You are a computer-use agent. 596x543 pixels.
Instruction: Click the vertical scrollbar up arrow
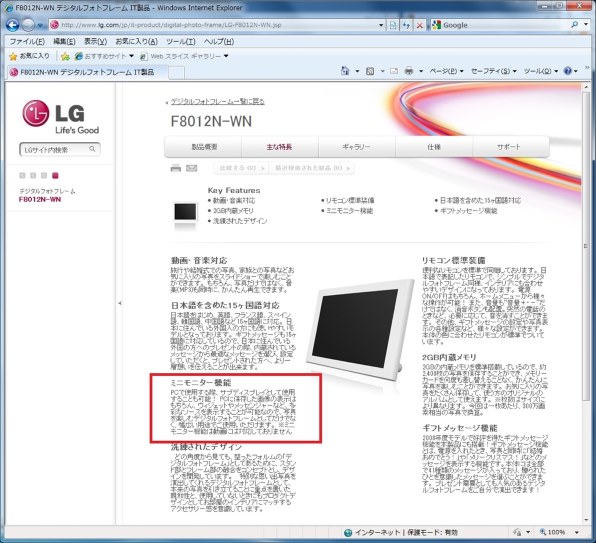point(586,87)
